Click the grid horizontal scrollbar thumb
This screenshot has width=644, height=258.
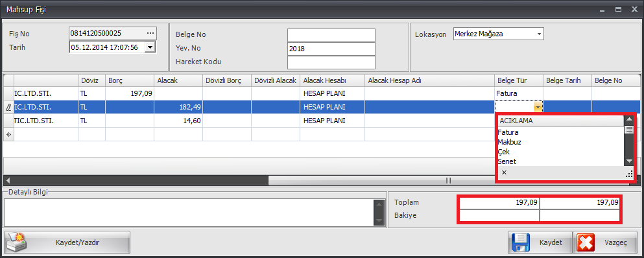click(x=382, y=180)
